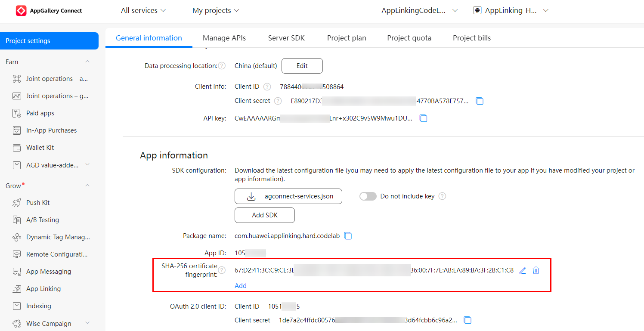Image resolution: width=644 pixels, height=331 pixels.
Task: Switch to the Project quota tab
Action: pyautogui.click(x=409, y=38)
